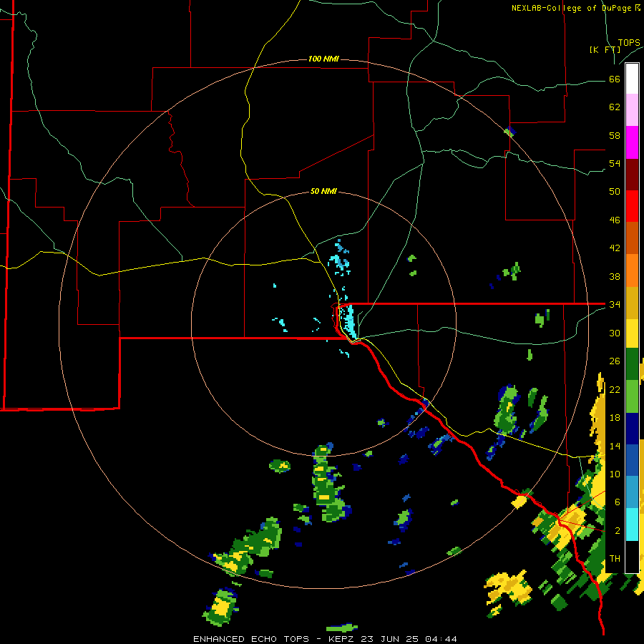The height and width of the screenshot is (644, 644).
Task: Select the light pink color bar swatch
Action: pos(632,110)
